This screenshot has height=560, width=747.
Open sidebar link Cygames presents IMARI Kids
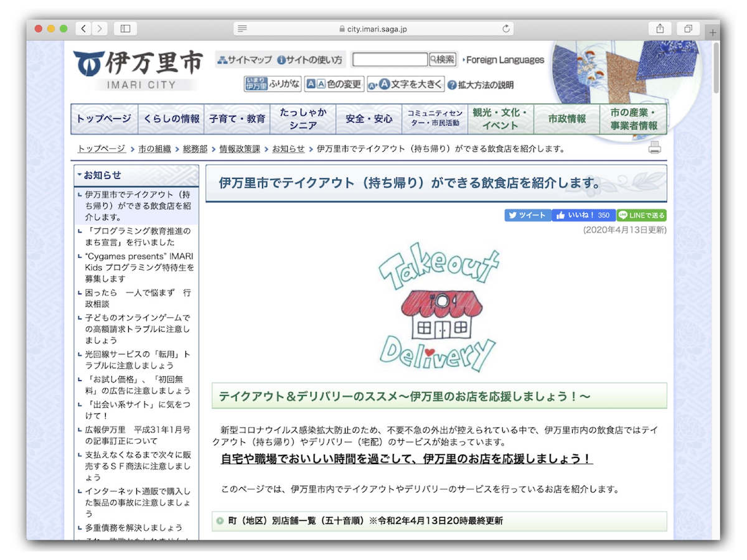pos(139,267)
